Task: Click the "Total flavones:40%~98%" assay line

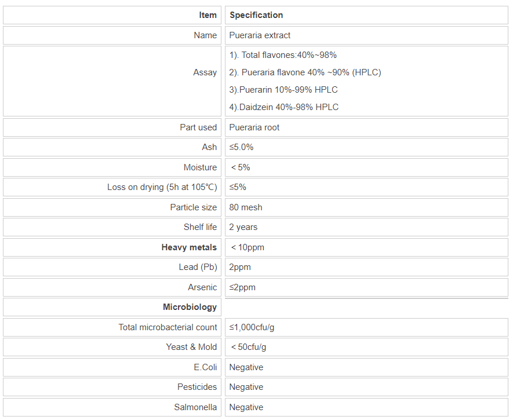Action: coord(283,55)
